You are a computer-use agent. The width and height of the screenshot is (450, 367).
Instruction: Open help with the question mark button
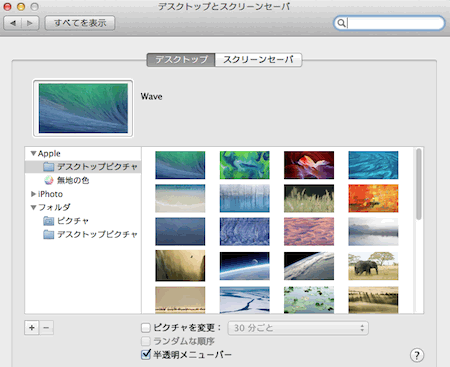click(417, 355)
